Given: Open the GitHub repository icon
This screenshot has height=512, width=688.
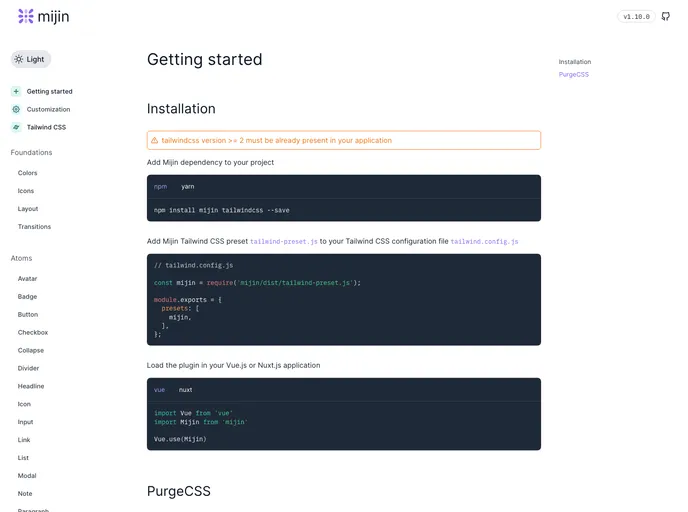Looking at the screenshot, I should tap(666, 16).
